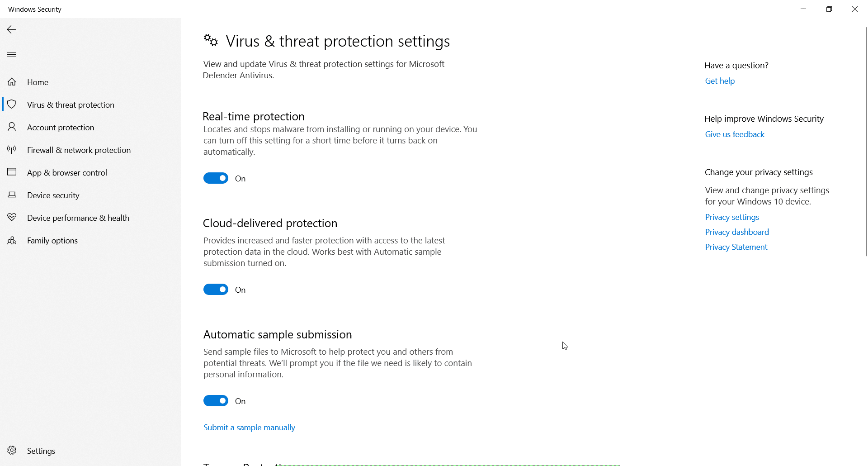Click the Home house icon
Viewport: 868px width, 466px height.
pyautogui.click(x=12, y=82)
